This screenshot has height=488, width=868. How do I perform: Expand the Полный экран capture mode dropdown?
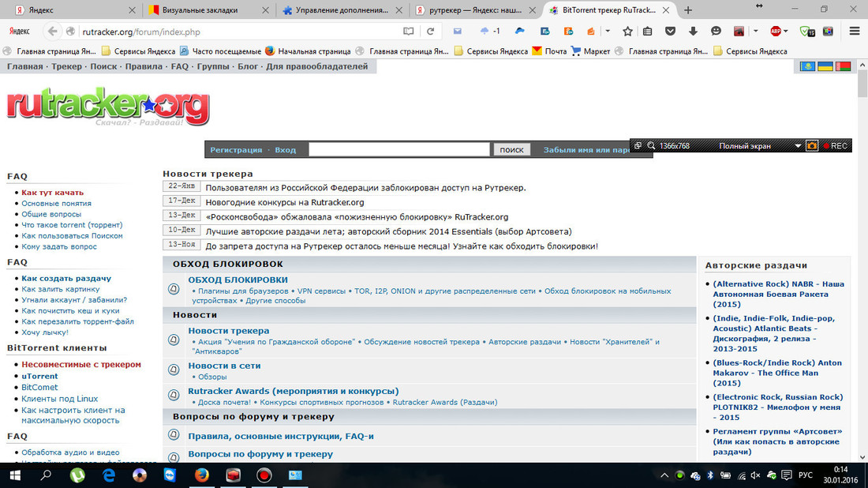pyautogui.click(x=798, y=146)
